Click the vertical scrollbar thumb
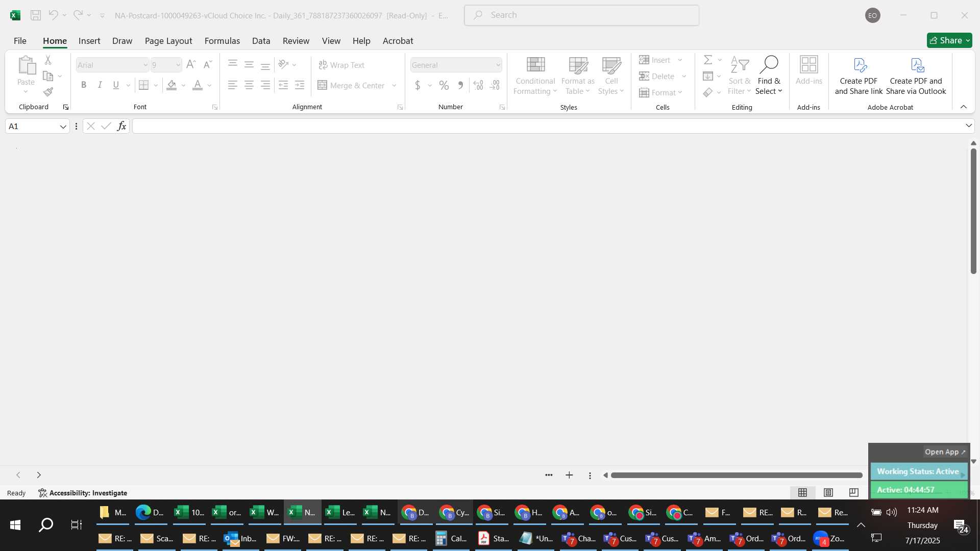 coord(973,211)
